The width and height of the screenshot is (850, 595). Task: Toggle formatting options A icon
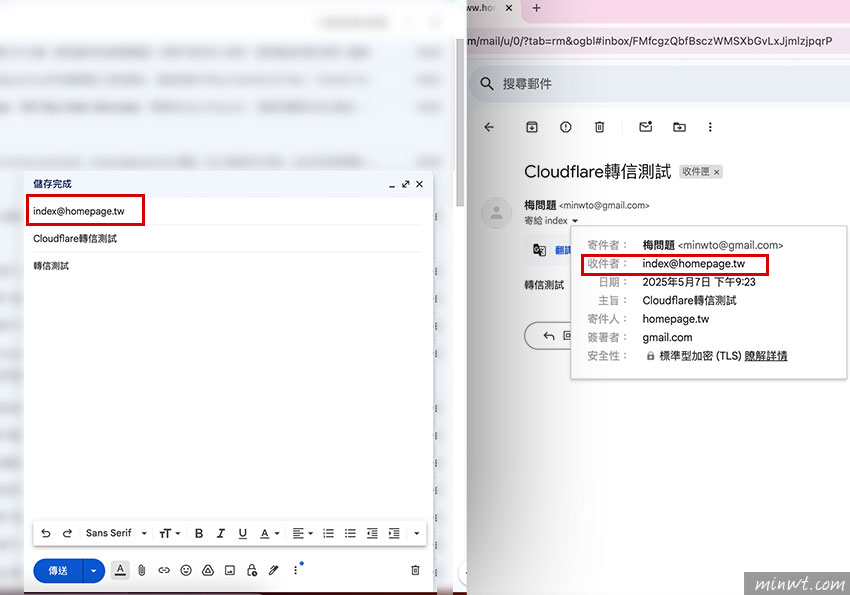(x=120, y=570)
